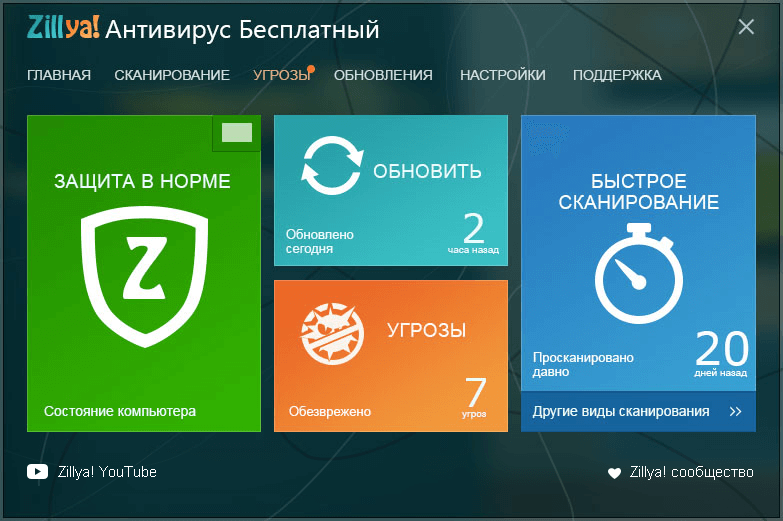Click the ОБНОВИТЬ update label
This screenshot has width=783, height=521.
(427, 171)
